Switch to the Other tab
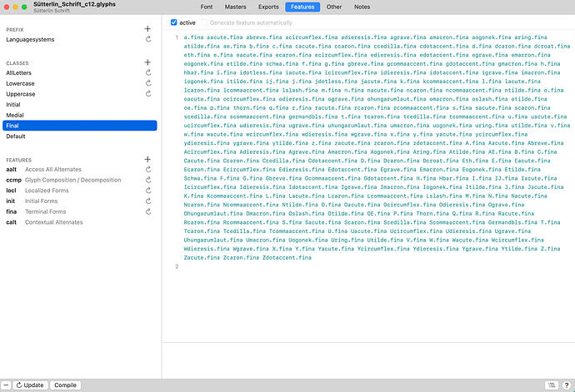575x392 pixels. (334, 7)
